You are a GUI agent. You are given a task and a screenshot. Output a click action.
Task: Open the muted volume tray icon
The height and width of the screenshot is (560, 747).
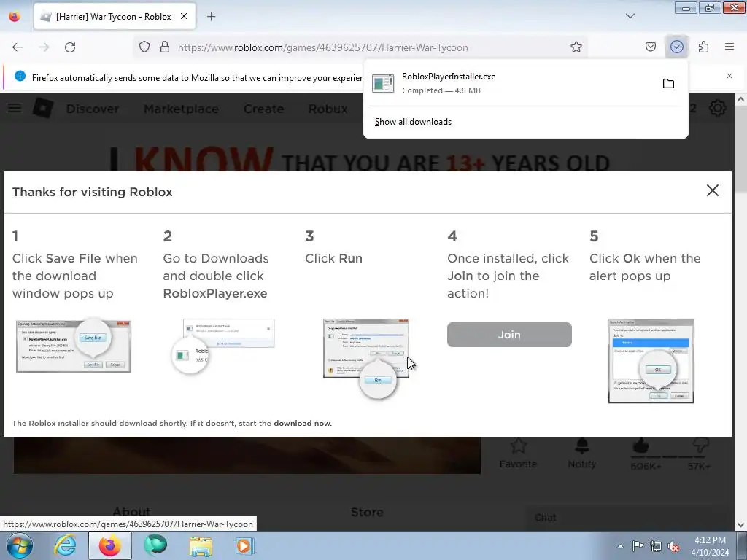pos(673,546)
